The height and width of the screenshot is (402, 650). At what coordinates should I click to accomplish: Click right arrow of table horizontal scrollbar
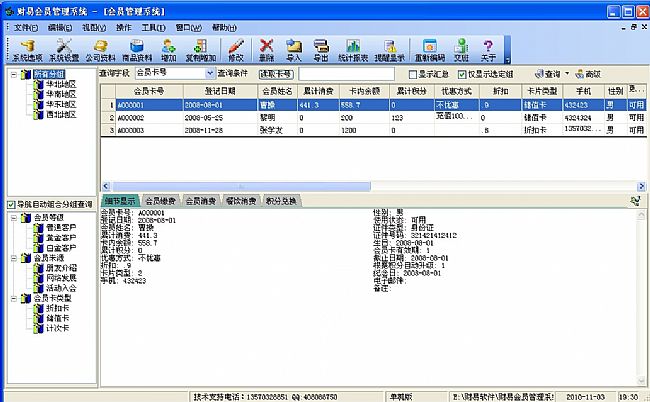[x=641, y=186]
